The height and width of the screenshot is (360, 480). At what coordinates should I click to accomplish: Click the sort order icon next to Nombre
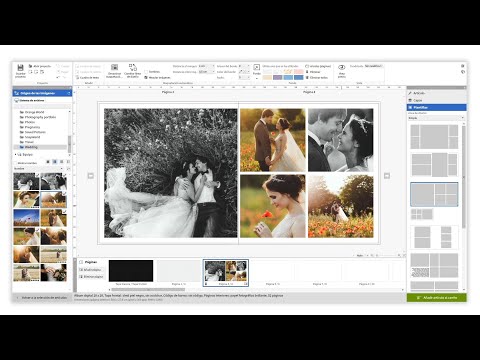(x=68, y=169)
